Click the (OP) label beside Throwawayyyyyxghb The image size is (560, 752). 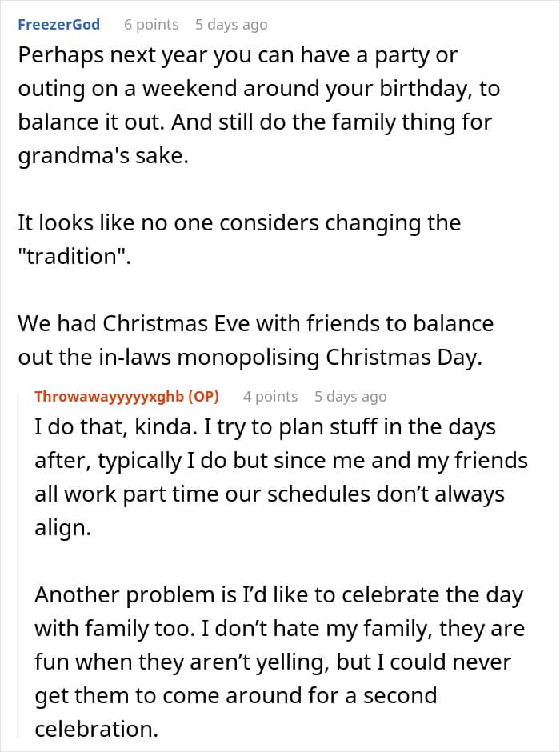pyautogui.click(x=202, y=396)
